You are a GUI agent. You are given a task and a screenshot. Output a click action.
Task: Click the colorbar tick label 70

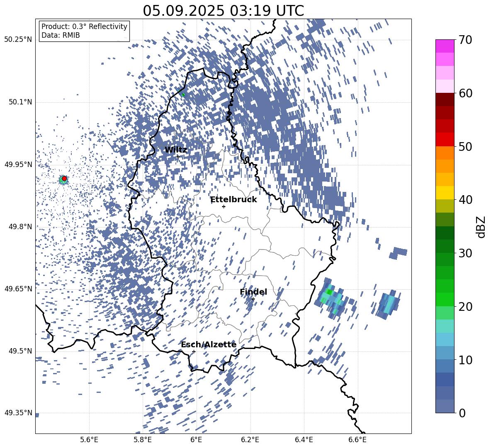[x=465, y=40]
